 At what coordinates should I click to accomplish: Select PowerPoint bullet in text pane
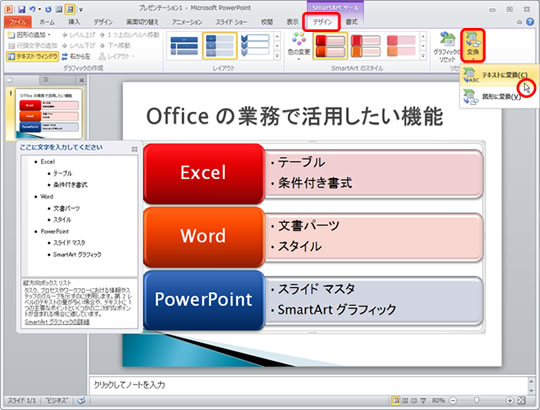(54, 231)
